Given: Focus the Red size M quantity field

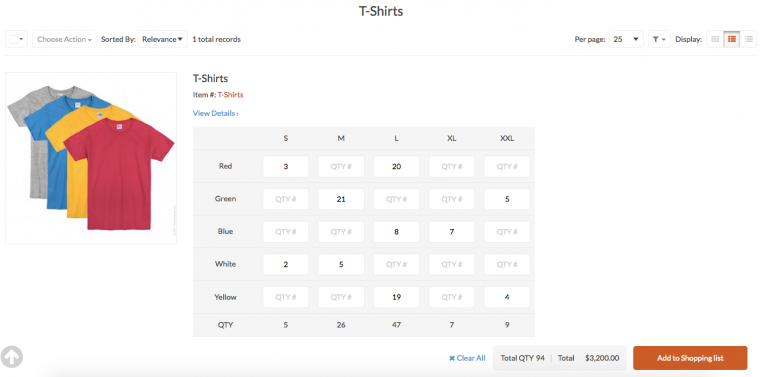Looking at the screenshot, I should [x=341, y=166].
